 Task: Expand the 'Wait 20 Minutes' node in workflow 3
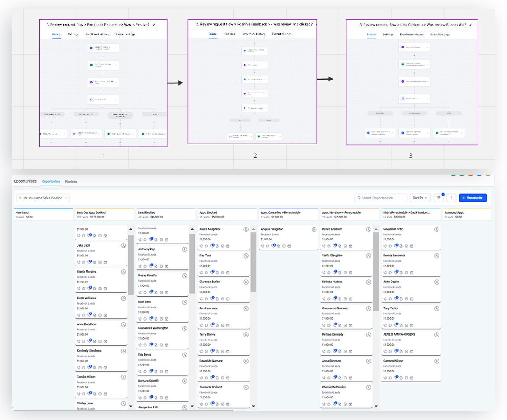tap(427, 47)
